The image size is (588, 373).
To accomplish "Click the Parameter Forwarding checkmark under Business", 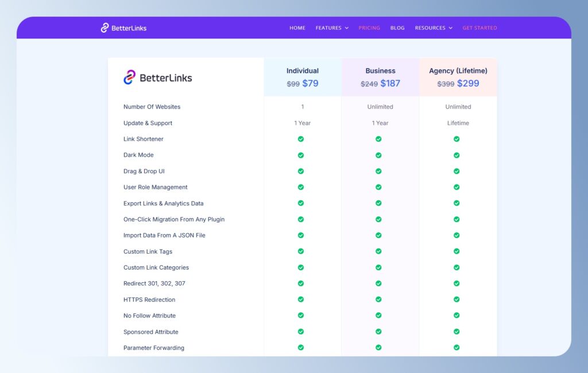I will point(378,347).
